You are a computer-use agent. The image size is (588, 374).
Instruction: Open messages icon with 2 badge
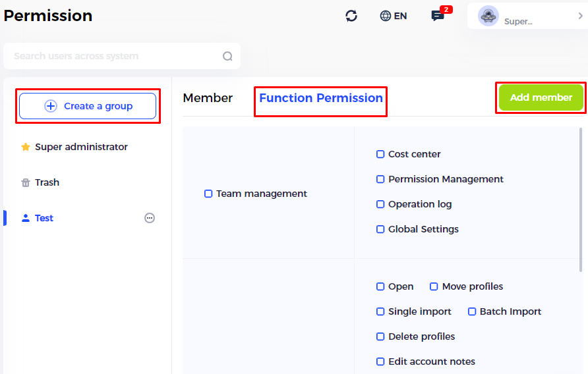pyautogui.click(x=438, y=16)
